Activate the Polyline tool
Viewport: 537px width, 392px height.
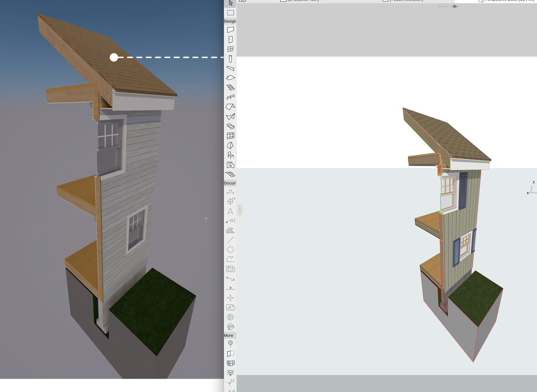click(x=231, y=259)
